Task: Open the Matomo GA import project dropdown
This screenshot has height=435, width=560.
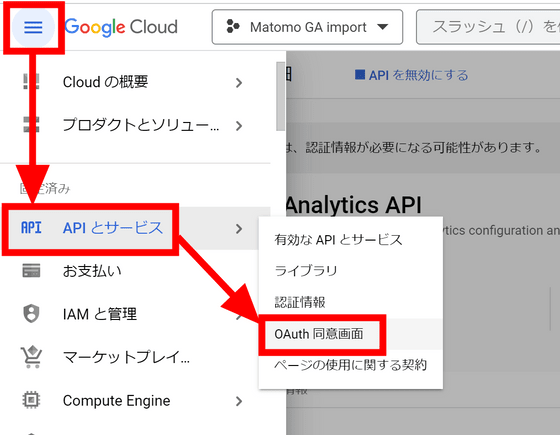Action: point(307,27)
